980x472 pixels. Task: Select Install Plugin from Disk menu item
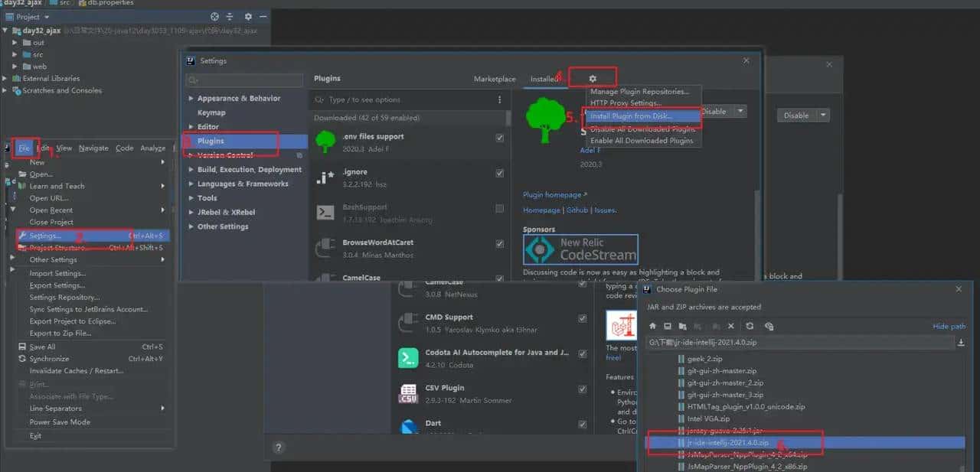[642, 116]
